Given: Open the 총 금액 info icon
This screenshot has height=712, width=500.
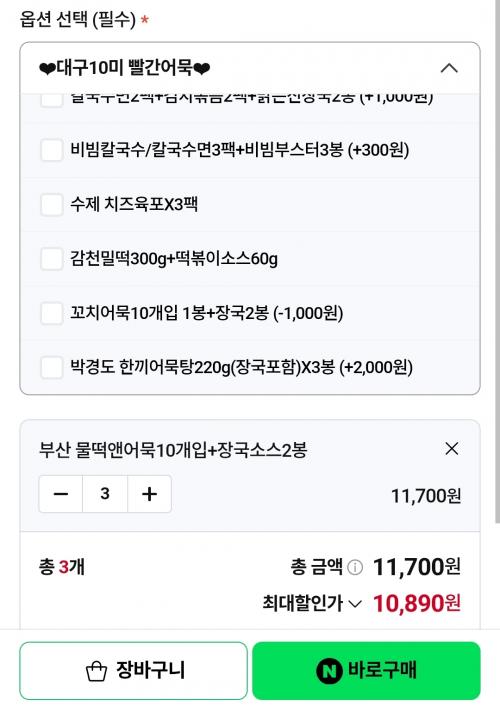Looking at the screenshot, I should [x=355, y=567].
